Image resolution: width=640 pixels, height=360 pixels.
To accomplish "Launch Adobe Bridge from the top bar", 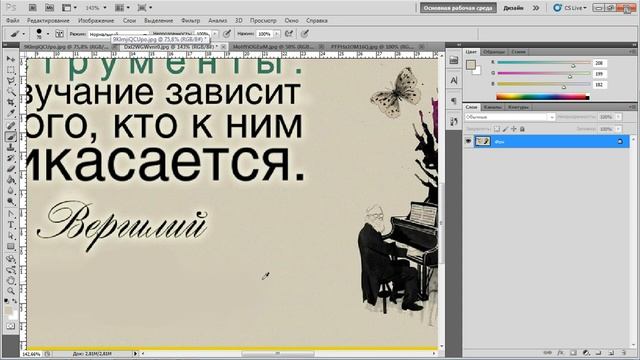I will (33, 8).
